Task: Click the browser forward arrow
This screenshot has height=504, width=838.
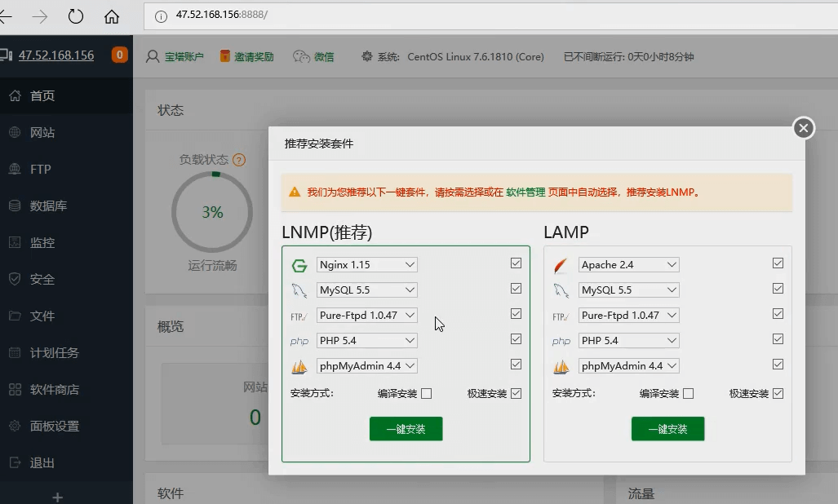Action: [39, 16]
